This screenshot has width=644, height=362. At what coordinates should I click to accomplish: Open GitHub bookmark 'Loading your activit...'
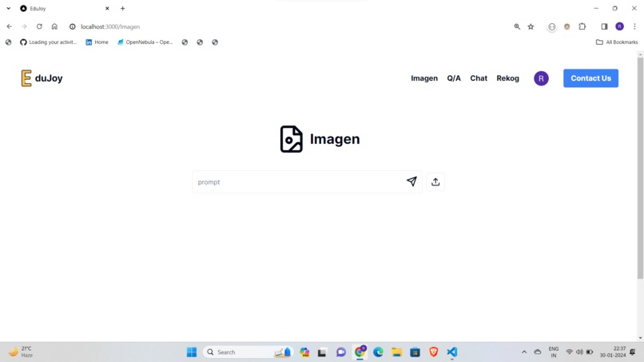pyautogui.click(x=49, y=42)
